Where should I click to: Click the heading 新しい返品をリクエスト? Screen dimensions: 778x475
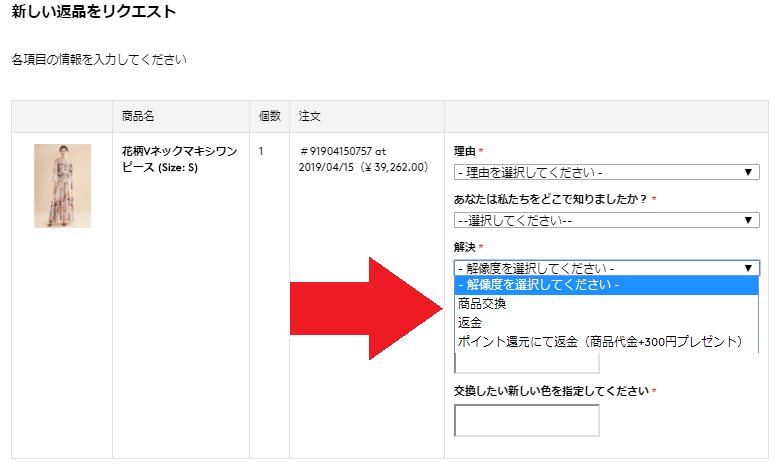click(94, 11)
